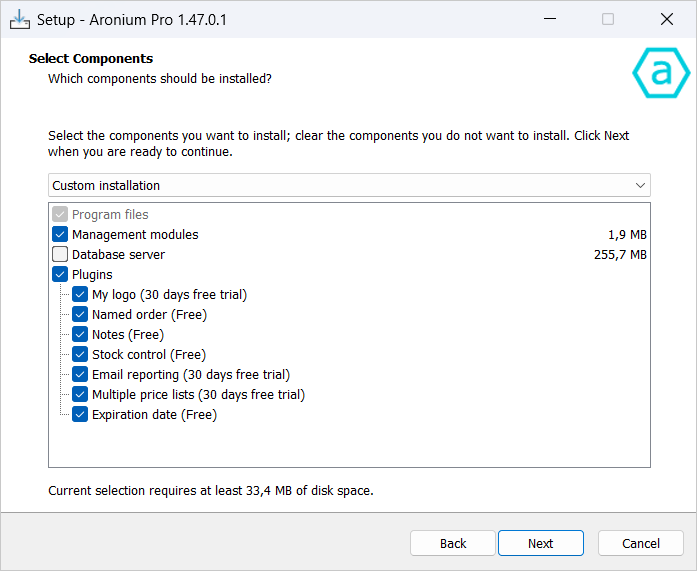Click the Aronium hexagon logo
697x571 pixels.
coord(661,73)
